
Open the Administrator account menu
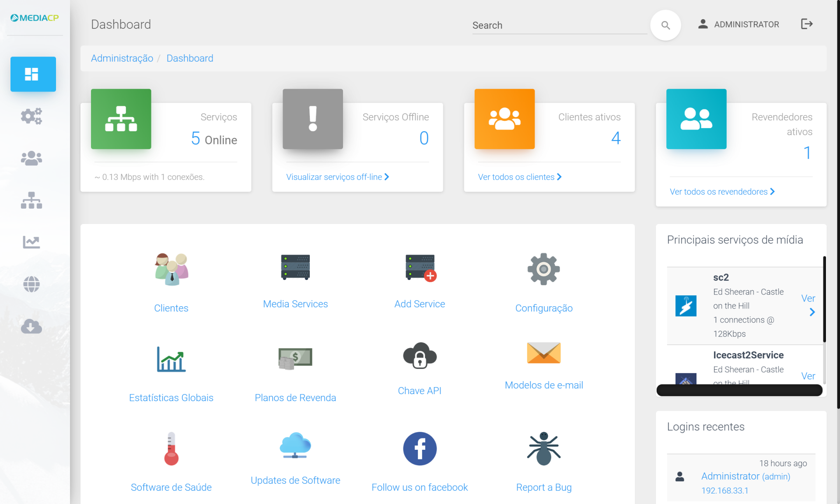(738, 24)
